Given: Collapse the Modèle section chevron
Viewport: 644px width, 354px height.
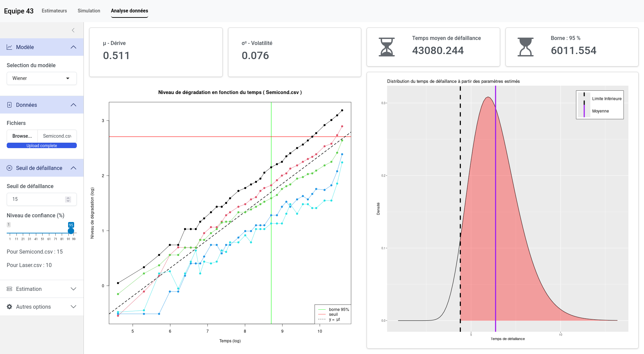Looking at the screenshot, I should 73,47.
